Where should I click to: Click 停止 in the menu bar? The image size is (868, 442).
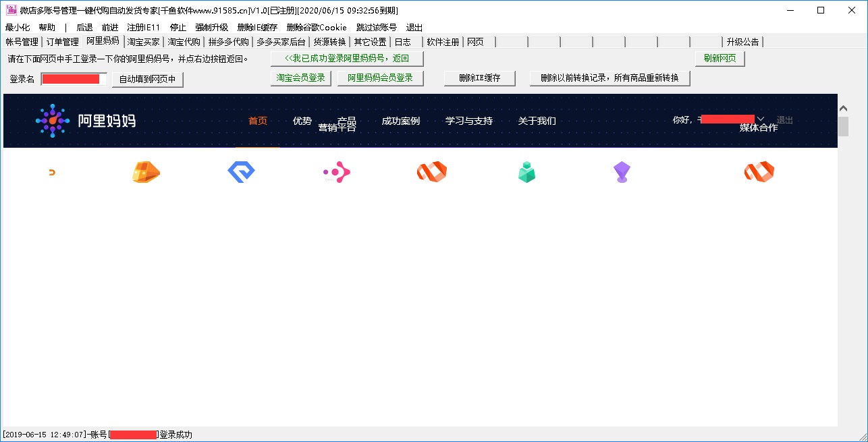click(178, 28)
